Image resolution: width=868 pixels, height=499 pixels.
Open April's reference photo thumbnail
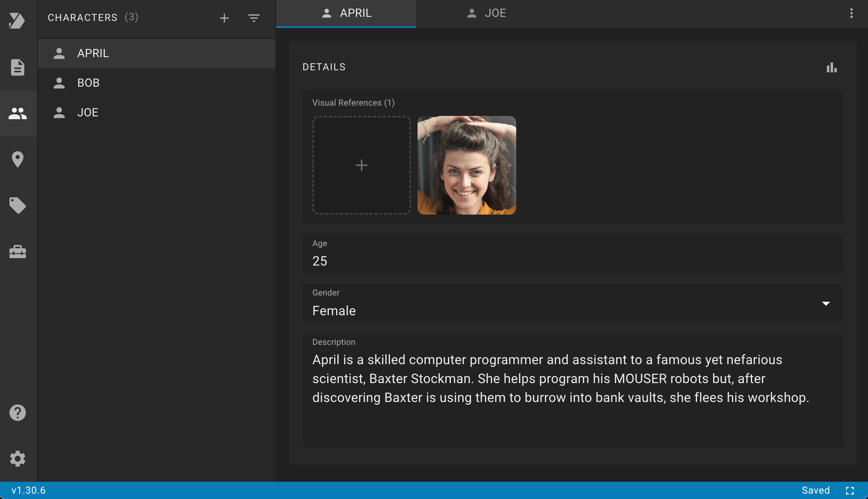(x=467, y=165)
